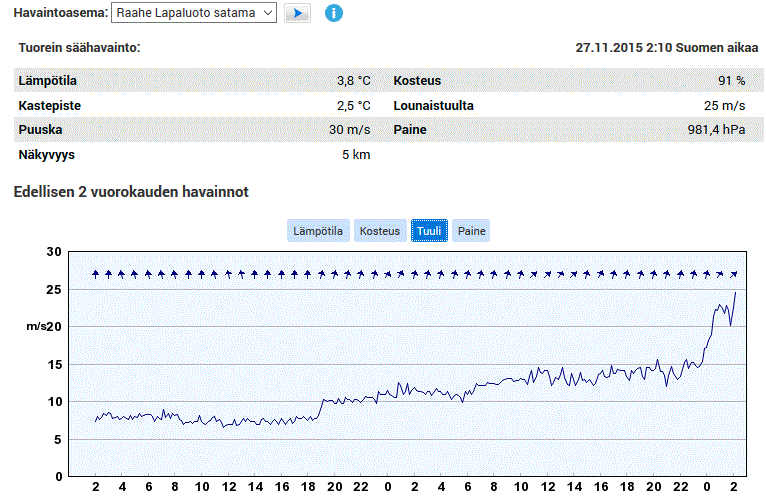
Task: Select the highlighted Tuuli tab
Action: coord(429,231)
